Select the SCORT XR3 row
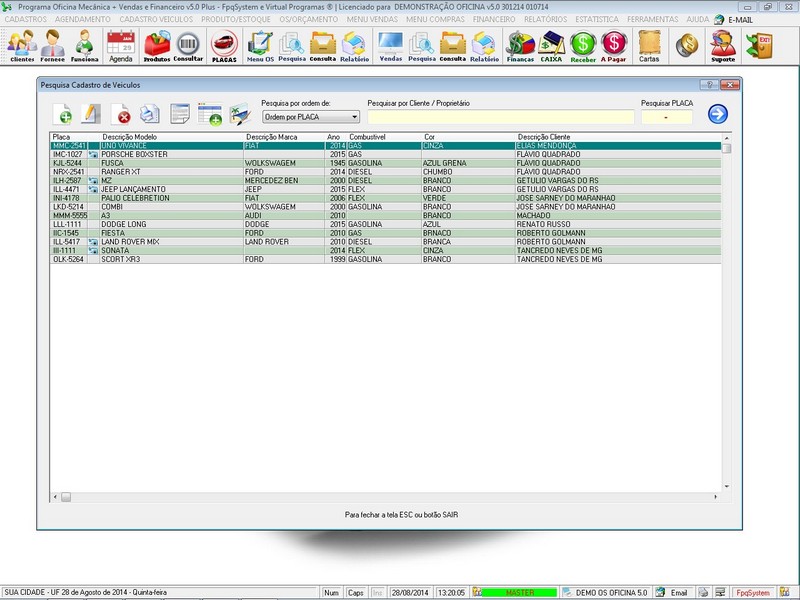 tap(386, 259)
